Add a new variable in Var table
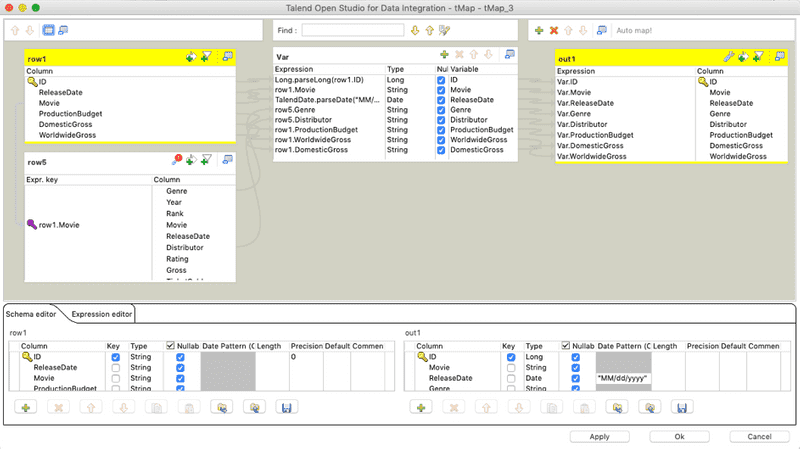Viewport: 800px width, 449px height. tap(444, 54)
